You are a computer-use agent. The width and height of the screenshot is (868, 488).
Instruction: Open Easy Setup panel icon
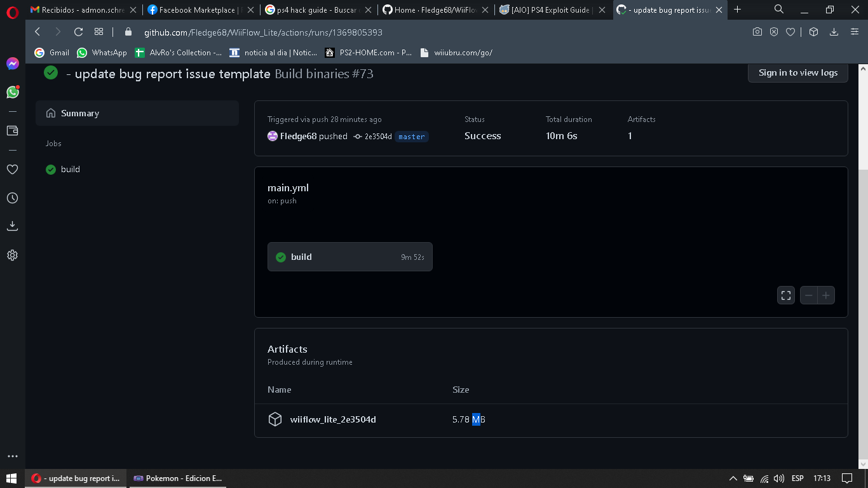(x=853, y=32)
